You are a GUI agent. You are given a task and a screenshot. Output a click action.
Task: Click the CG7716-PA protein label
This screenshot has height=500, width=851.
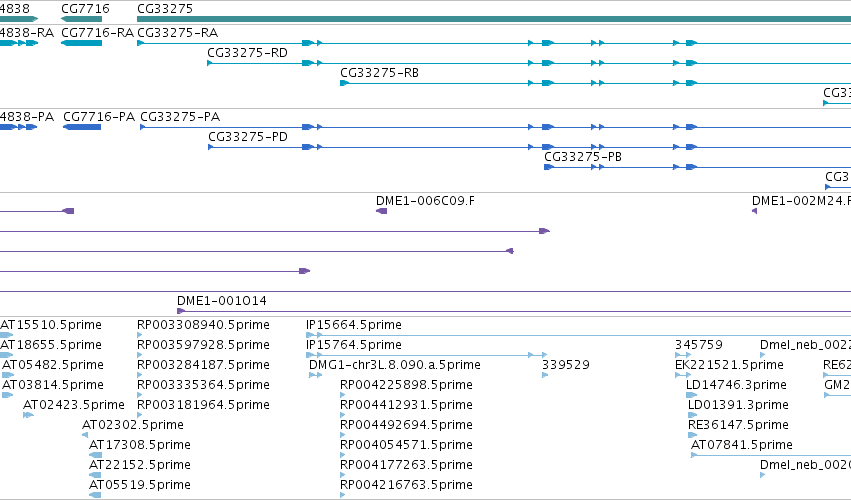click(99, 117)
